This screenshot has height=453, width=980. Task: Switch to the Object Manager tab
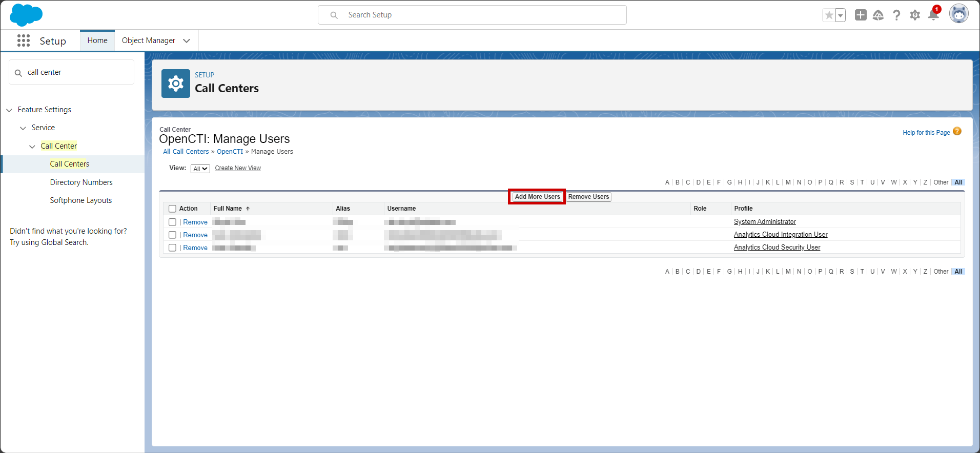[x=149, y=40]
